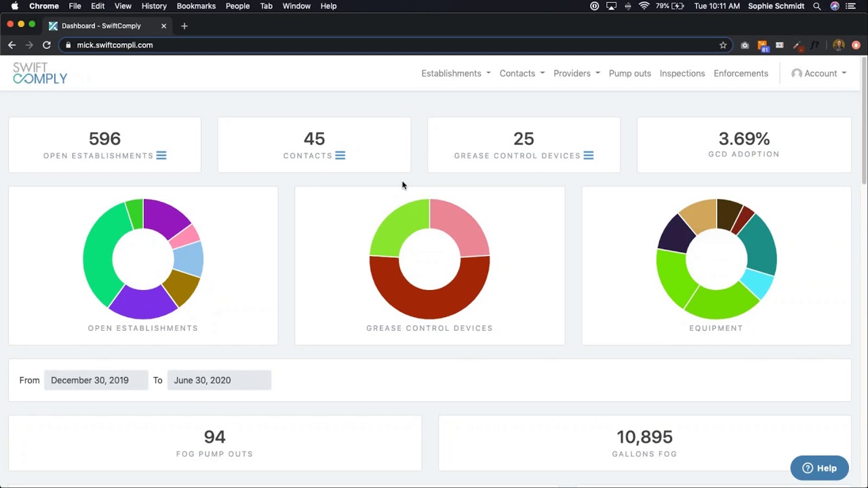Click teal segment of Equipment chart

(x=762, y=245)
